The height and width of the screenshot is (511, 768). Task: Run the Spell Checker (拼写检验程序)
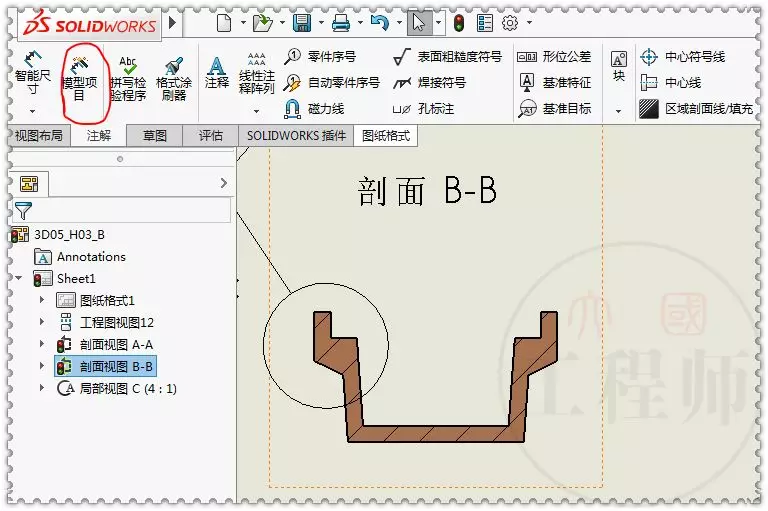point(128,78)
